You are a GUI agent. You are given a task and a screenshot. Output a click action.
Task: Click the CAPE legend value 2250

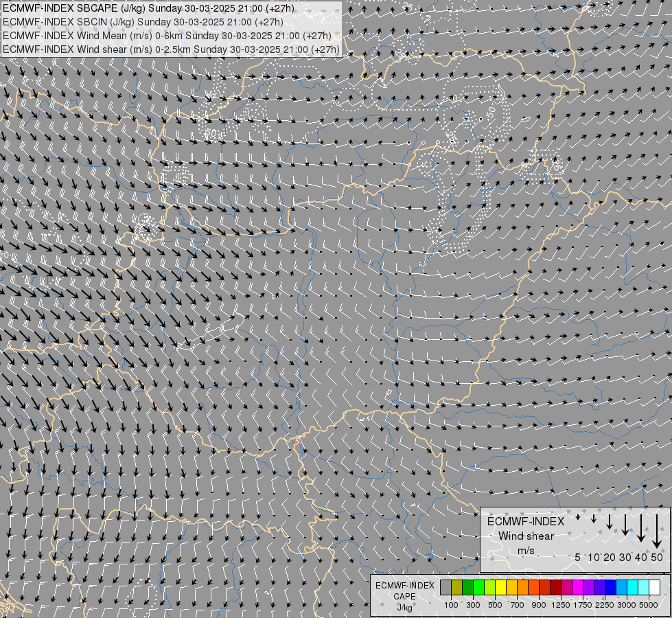(x=604, y=605)
